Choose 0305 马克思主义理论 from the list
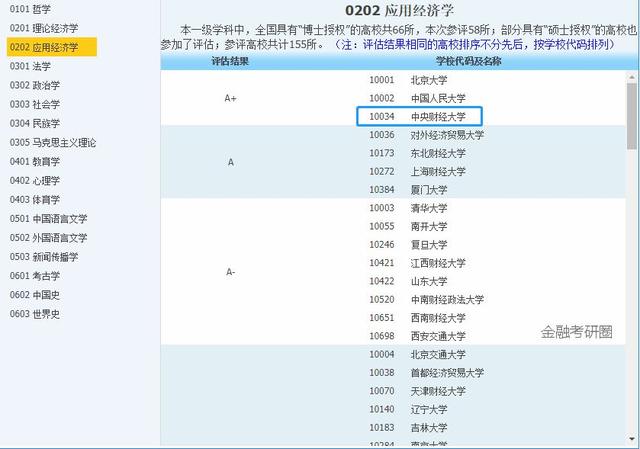The width and height of the screenshot is (640, 449). click(53, 142)
